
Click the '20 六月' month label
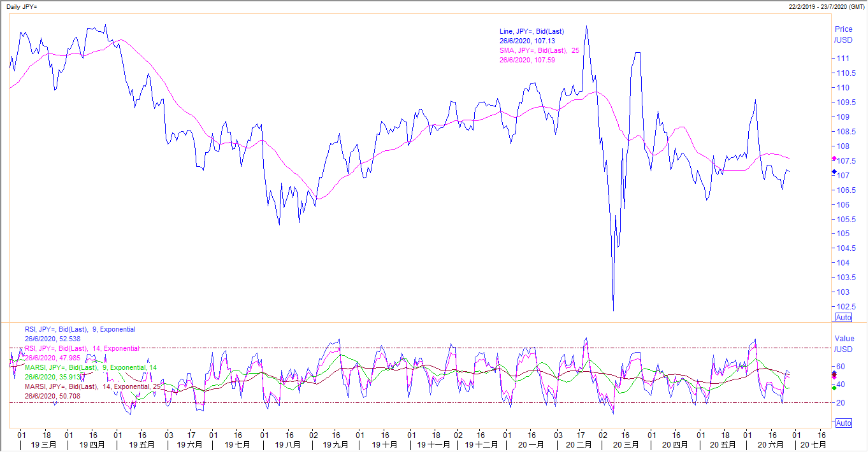point(771,444)
